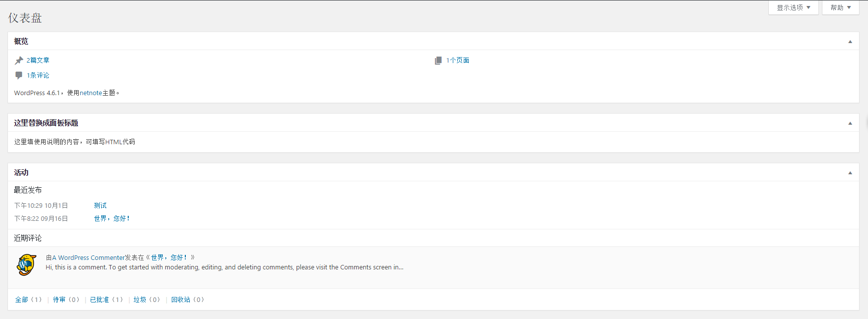Click the netnote theme link
Viewport: 868px width, 319px height.
91,93
